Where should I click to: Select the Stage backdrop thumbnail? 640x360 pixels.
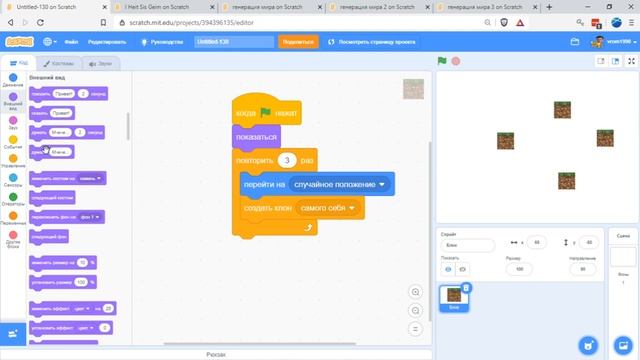pyautogui.click(x=623, y=256)
